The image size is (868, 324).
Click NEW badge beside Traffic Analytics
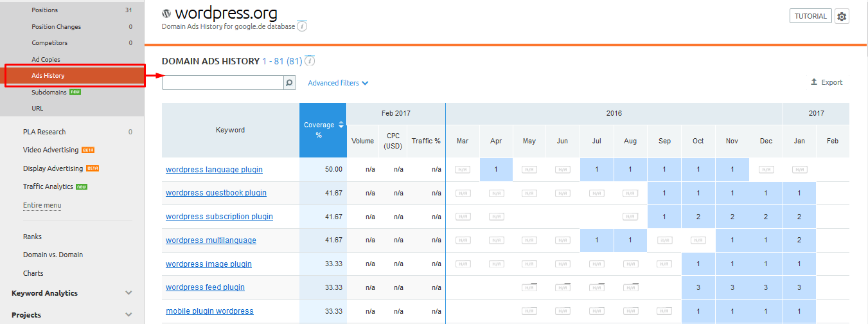pyautogui.click(x=82, y=186)
